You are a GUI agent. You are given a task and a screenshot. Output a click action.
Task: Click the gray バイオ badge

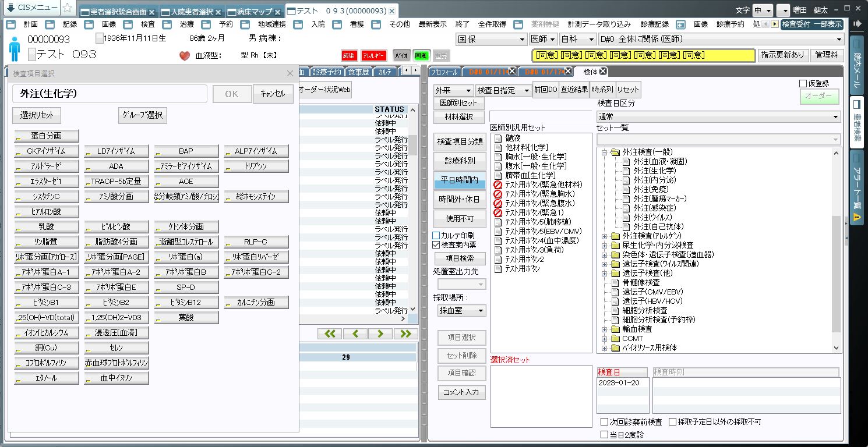tap(401, 55)
